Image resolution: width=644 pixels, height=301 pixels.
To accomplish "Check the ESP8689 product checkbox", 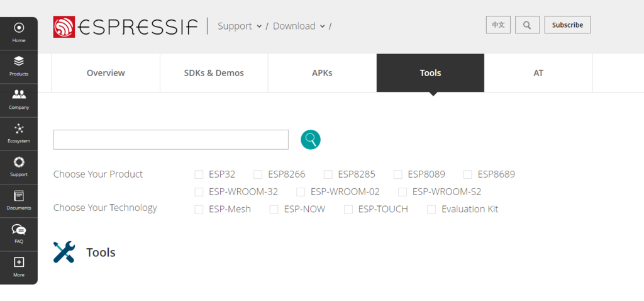I will point(467,175).
